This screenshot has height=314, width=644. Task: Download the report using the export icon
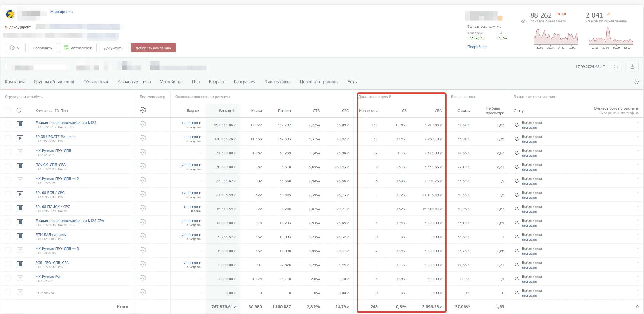(632, 66)
